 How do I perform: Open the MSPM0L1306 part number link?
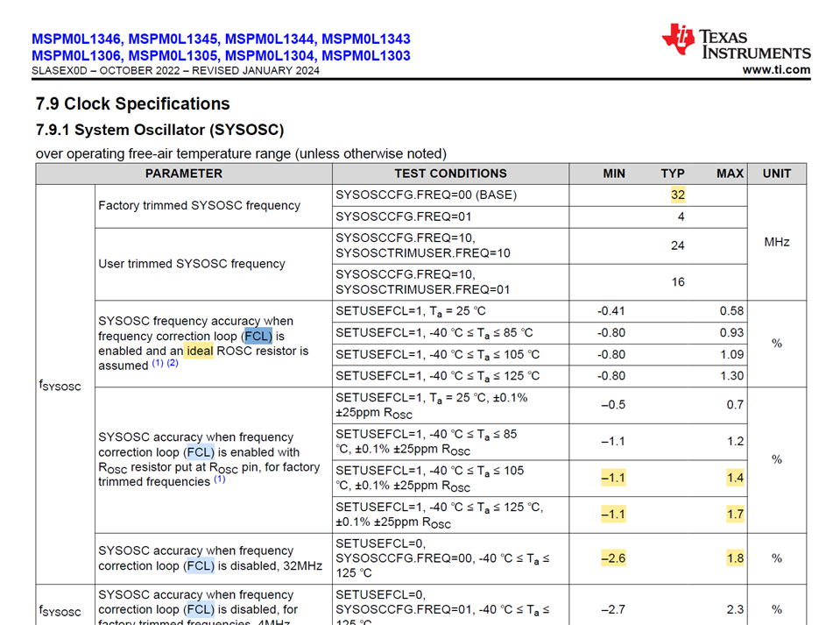(76, 56)
